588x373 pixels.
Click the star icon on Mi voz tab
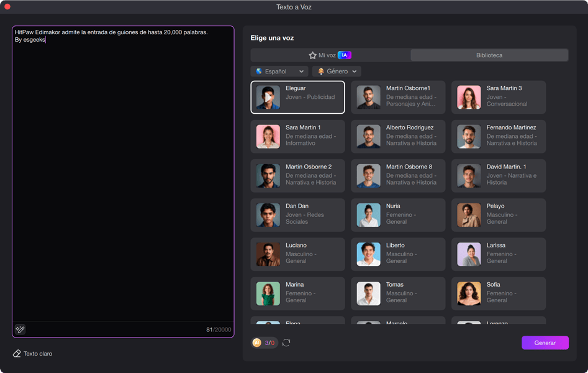tap(313, 55)
